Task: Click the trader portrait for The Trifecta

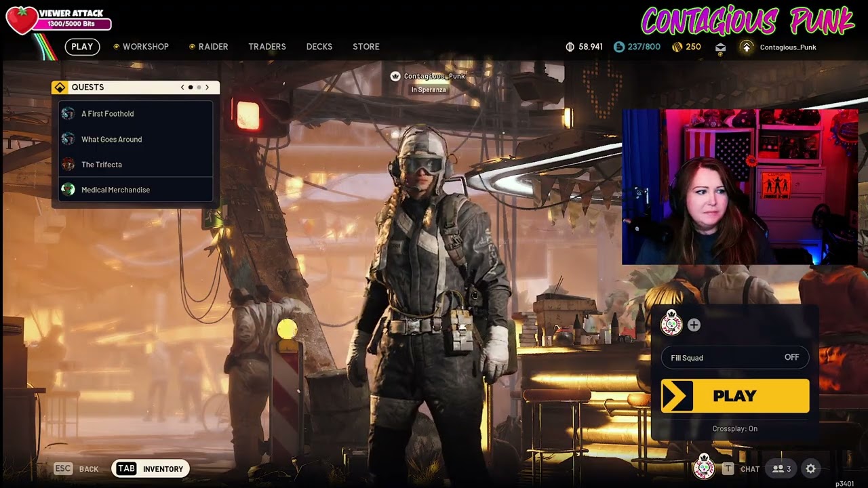Action: pos(68,164)
